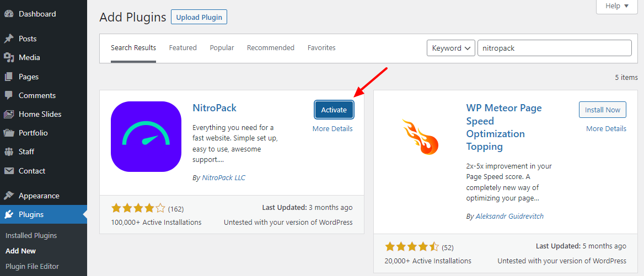Activate the NitroPack plugin
This screenshot has width=644, height=276.
pyautogui.click(x=334, y=110)
